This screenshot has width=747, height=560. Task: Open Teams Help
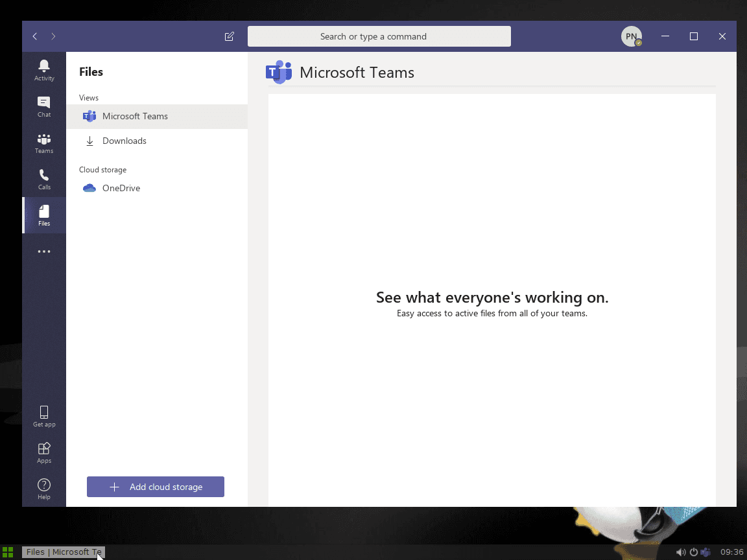pyautogui.click(x=43, y=487)
